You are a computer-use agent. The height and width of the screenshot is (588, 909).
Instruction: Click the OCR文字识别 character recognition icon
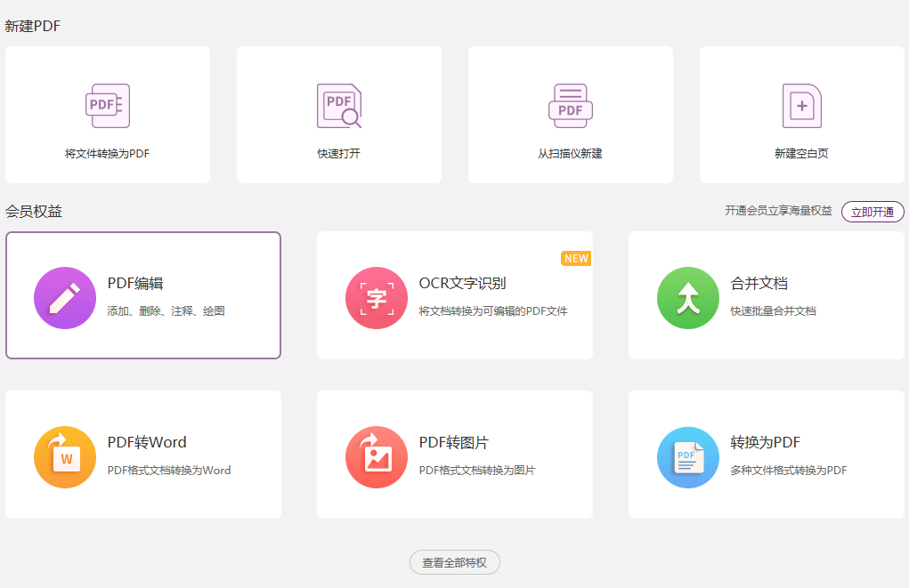(376, 295)
